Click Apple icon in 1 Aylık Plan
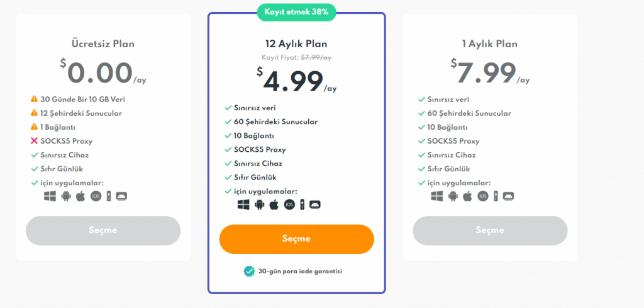 [467, 196]
